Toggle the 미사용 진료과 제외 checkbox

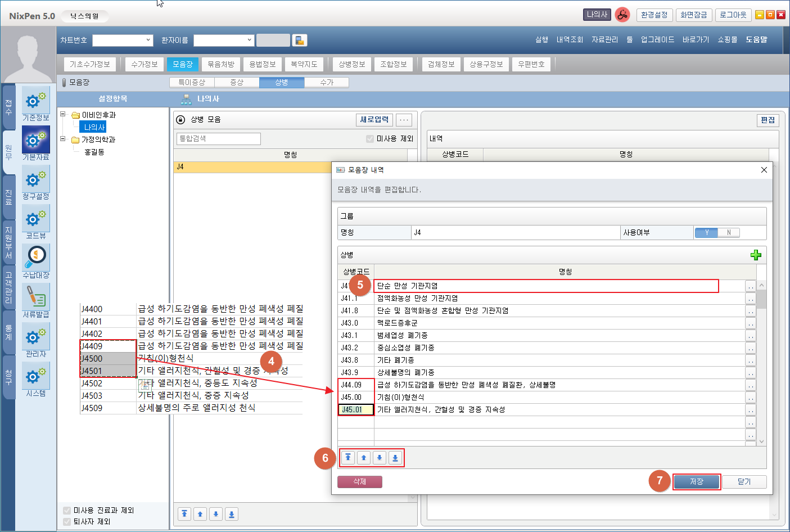(x=67, y=511)
